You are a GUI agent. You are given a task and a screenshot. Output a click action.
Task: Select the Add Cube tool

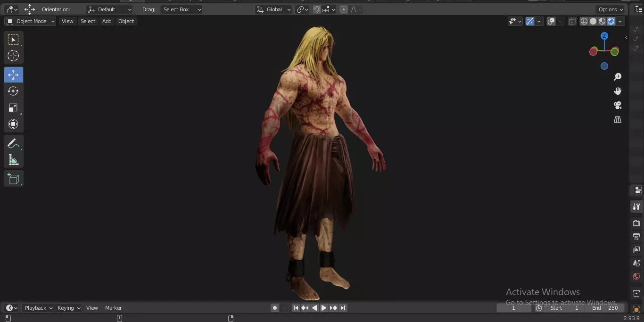pos(13,179)
